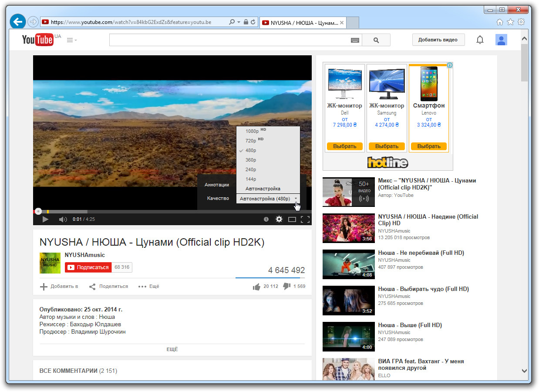Click the Watch Later clock icon

(x=266, y=219)
